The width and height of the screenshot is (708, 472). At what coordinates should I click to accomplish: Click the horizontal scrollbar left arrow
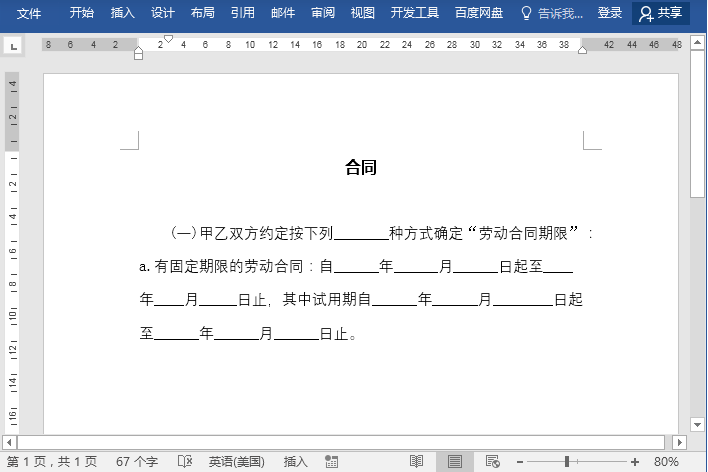9,442
